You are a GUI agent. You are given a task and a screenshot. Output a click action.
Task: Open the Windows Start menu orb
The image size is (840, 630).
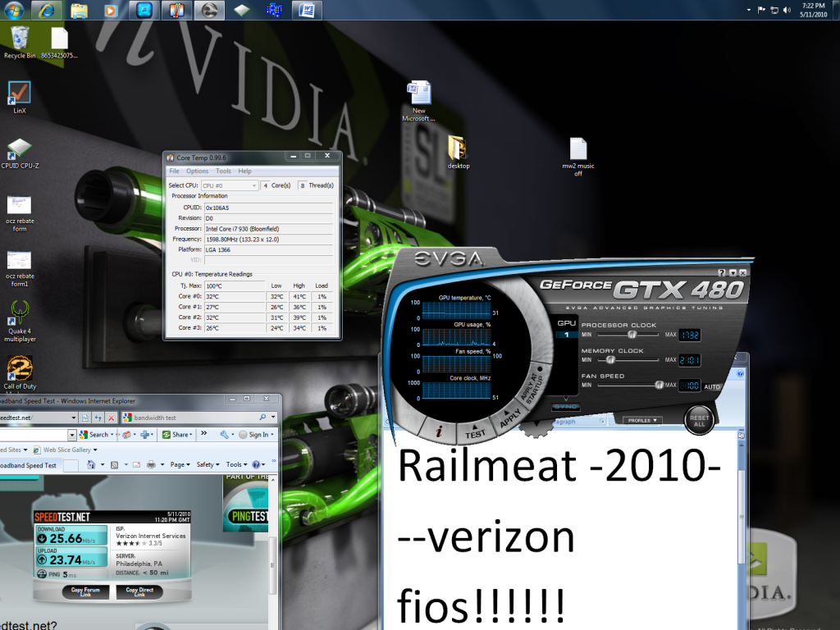14,10
